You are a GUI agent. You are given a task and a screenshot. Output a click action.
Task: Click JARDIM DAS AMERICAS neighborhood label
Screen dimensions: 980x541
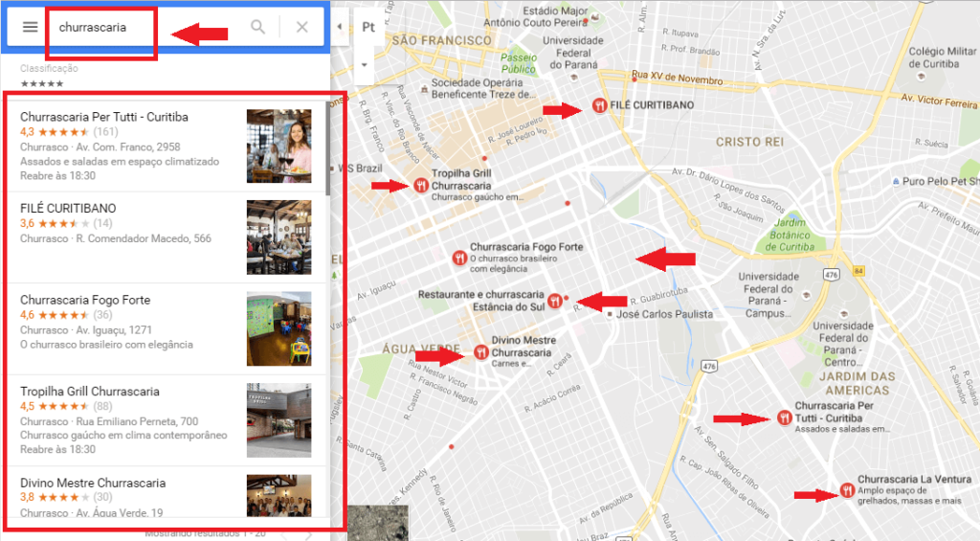click(857, 383)
